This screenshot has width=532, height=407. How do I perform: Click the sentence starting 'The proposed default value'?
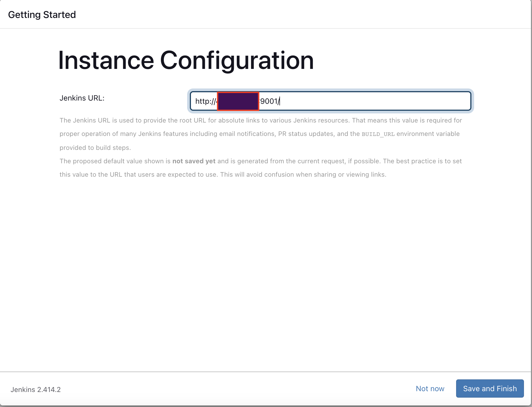coord(115,161)
